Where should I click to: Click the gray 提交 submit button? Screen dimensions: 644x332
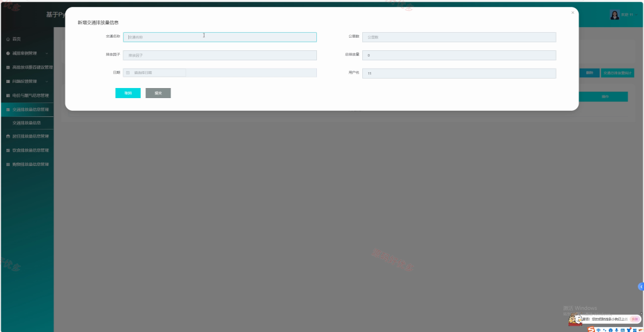(158, 93)
